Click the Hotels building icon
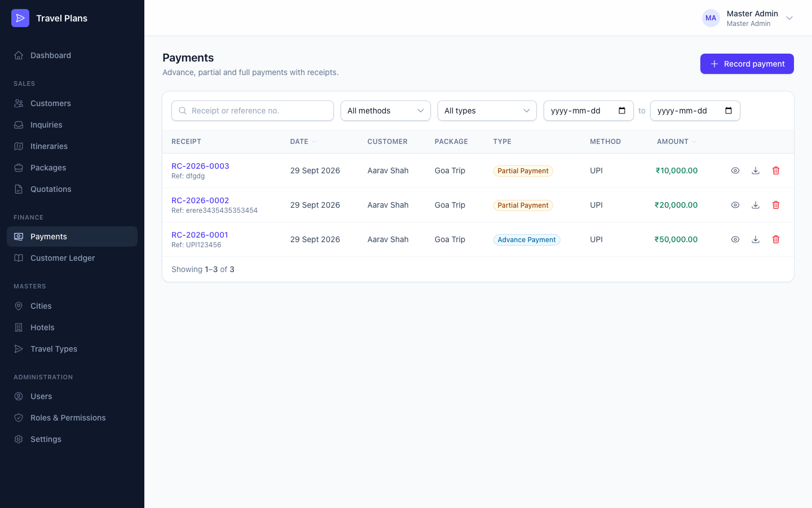Screen dimensions: 812x508 click(x=19, y=327)
